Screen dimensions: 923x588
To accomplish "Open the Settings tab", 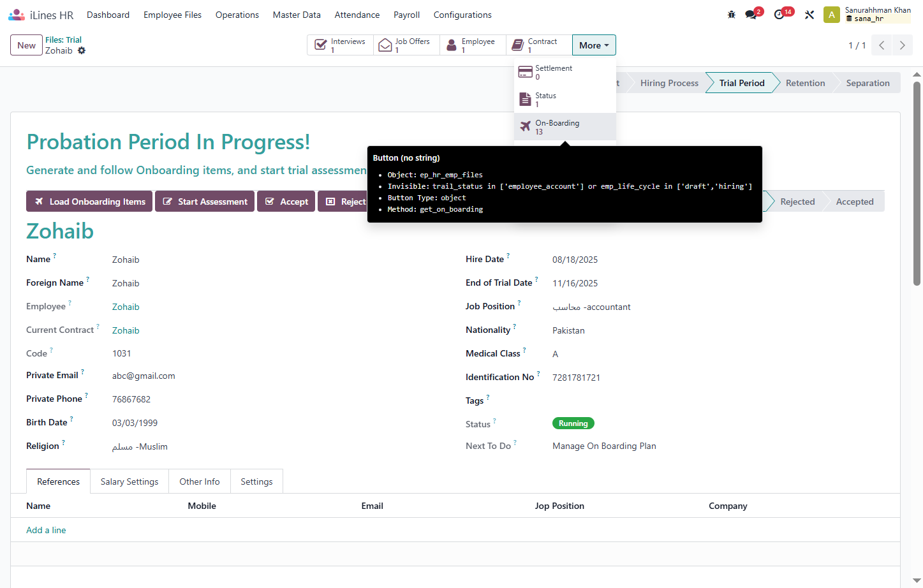I will [256, 481].
